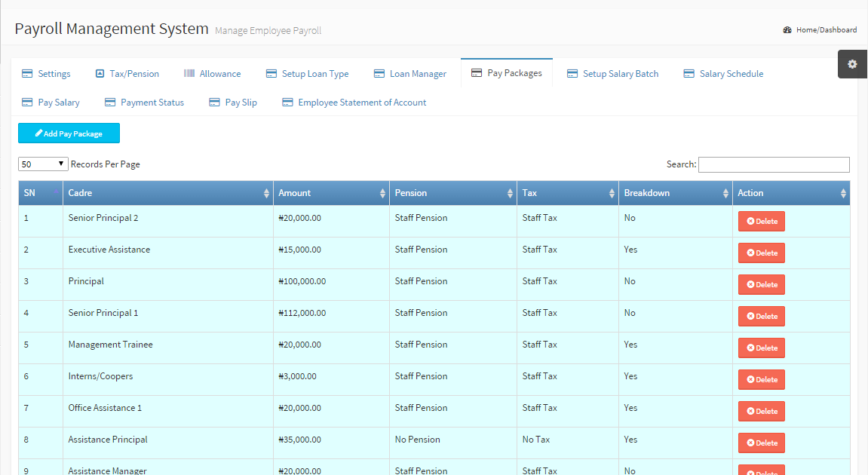Sort by Breakdown column header
The height and width of the screenshot is (475, 868).
(x=675, y=193)
